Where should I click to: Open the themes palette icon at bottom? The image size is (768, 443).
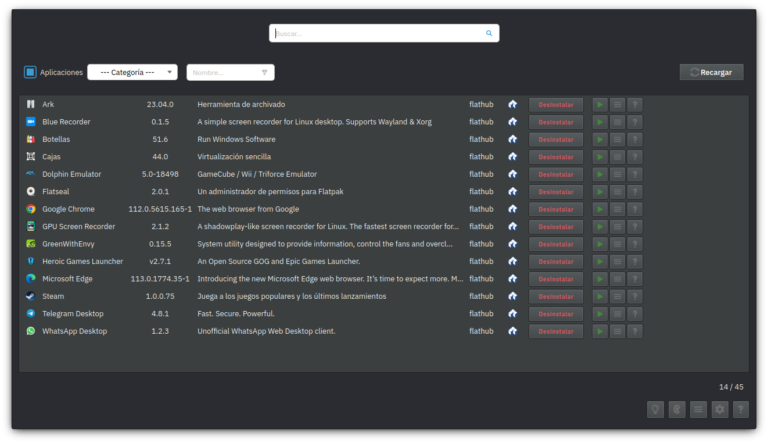coord(677,409)
